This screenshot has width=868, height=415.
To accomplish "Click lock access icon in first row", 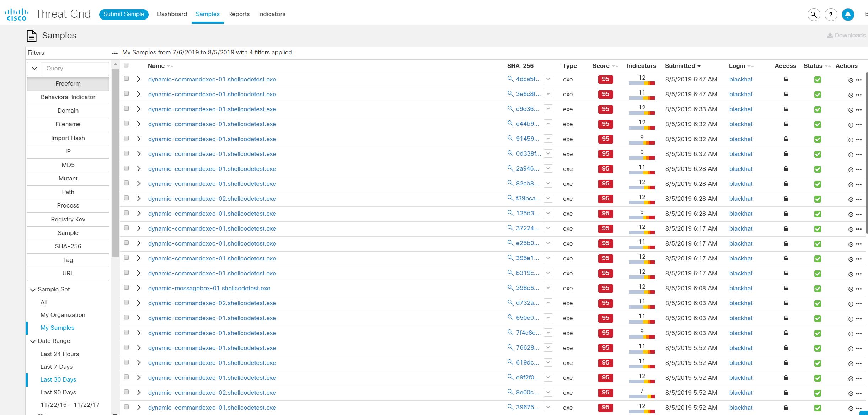I will click(786, 79).
